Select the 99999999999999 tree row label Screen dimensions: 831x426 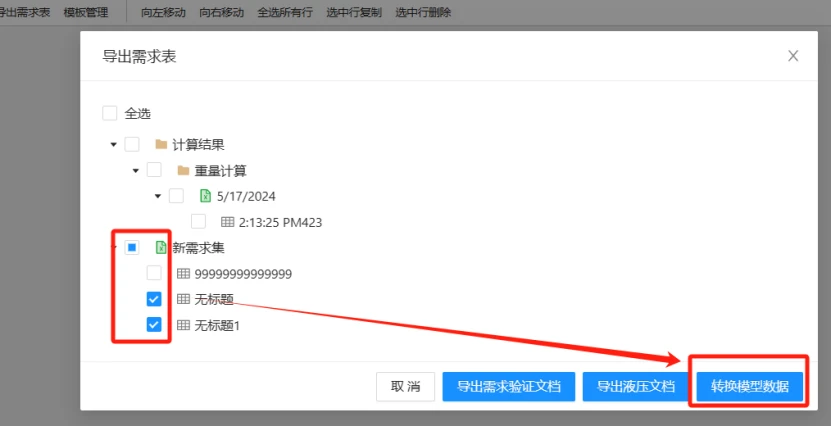coord(243,274)
